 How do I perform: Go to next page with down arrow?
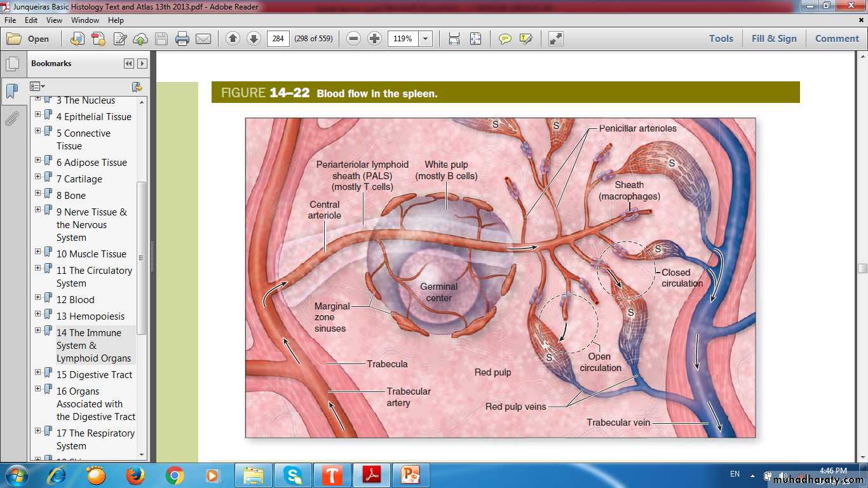(254, 39)
